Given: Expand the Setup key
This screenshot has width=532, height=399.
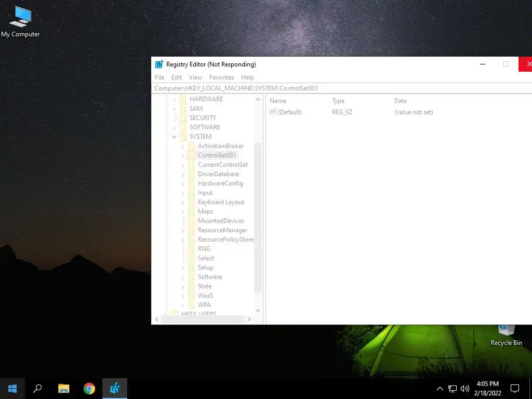Looking at the screenshot, I should point(182,268).
